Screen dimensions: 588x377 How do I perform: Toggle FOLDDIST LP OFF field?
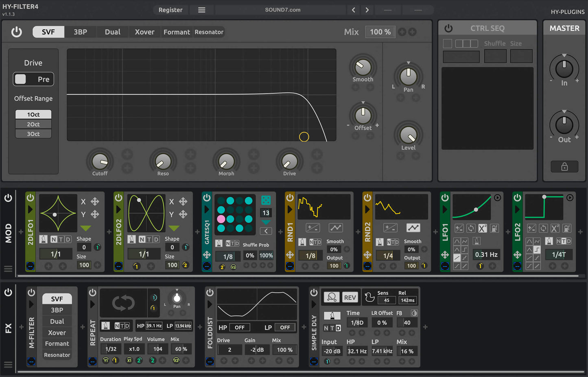[285, 327]
